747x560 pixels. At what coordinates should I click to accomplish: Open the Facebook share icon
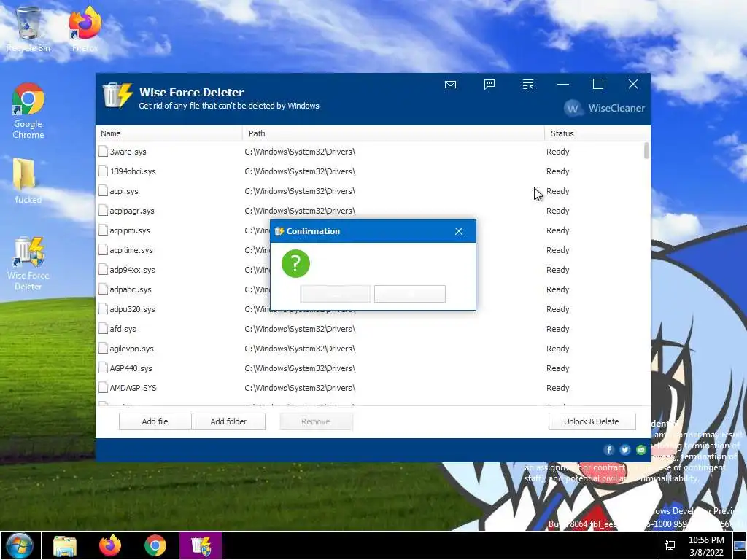[609, 450]
